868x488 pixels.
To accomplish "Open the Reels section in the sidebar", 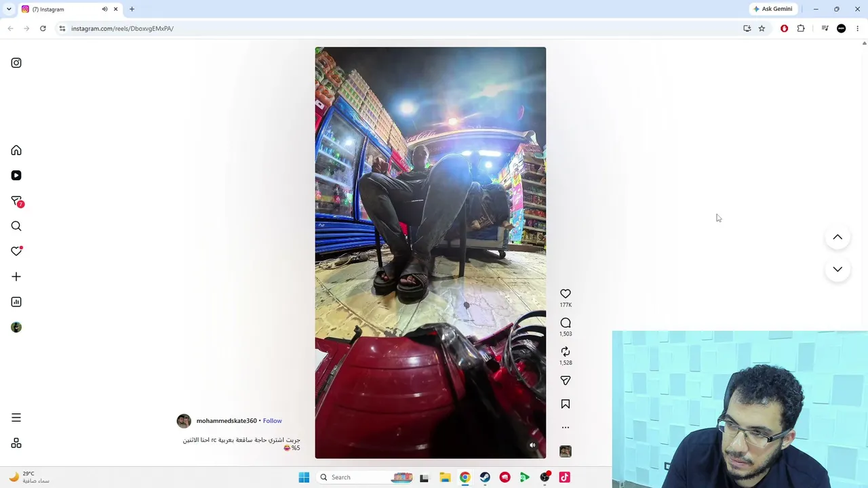I will [x=16, y=176].
